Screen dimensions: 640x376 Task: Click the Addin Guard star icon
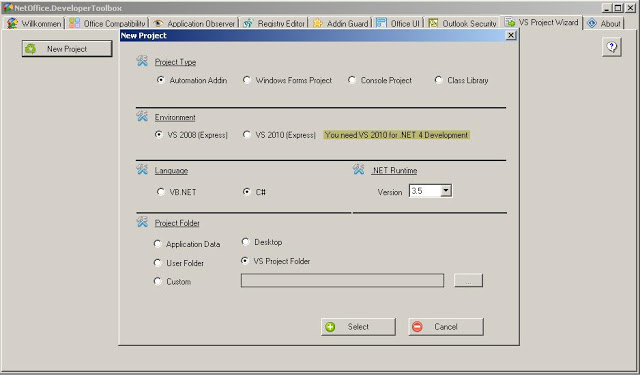(x=318, y=23)
